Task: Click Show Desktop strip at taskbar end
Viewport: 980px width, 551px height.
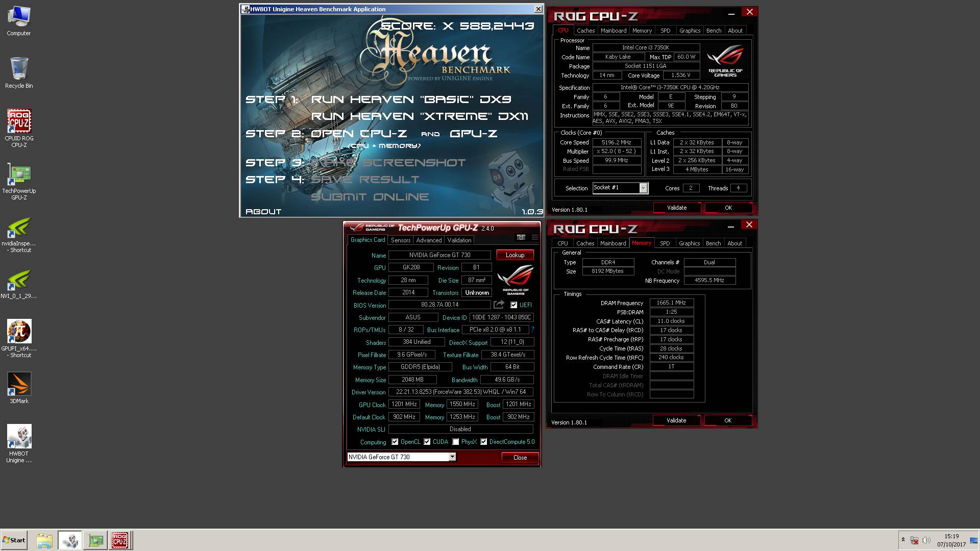Action: (974, 540)
